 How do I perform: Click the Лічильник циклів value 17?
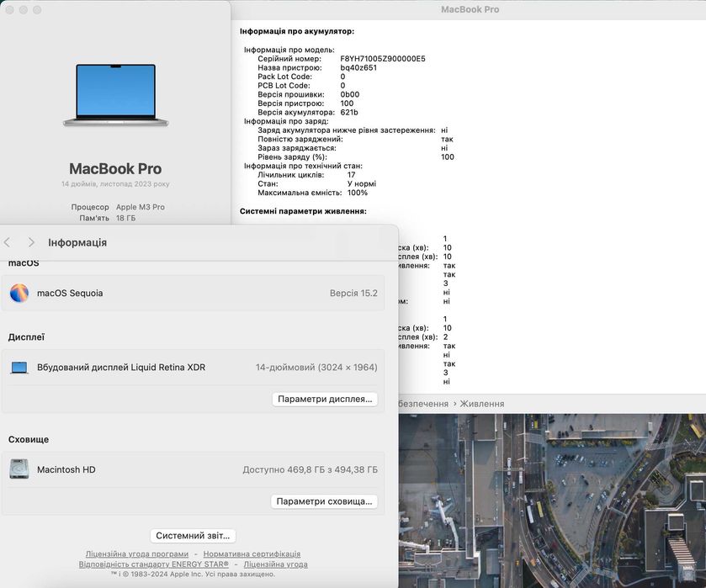click(x=351, y=175)
